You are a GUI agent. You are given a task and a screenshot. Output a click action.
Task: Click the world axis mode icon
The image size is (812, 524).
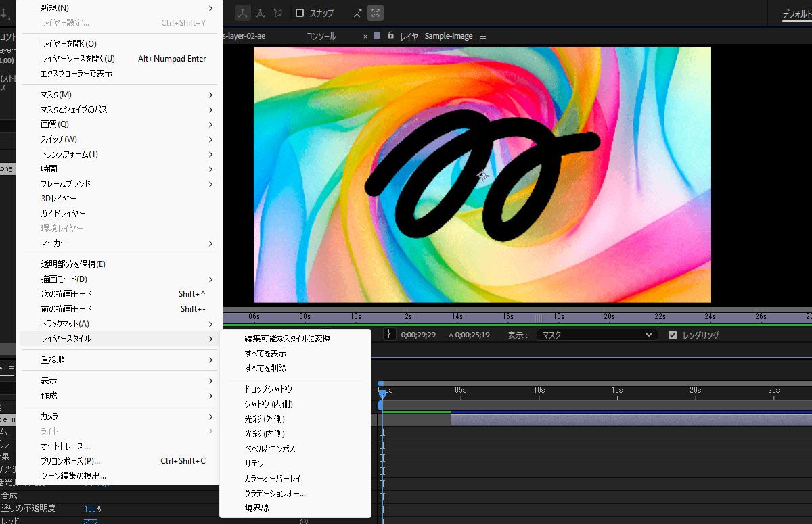coord(260,13)
